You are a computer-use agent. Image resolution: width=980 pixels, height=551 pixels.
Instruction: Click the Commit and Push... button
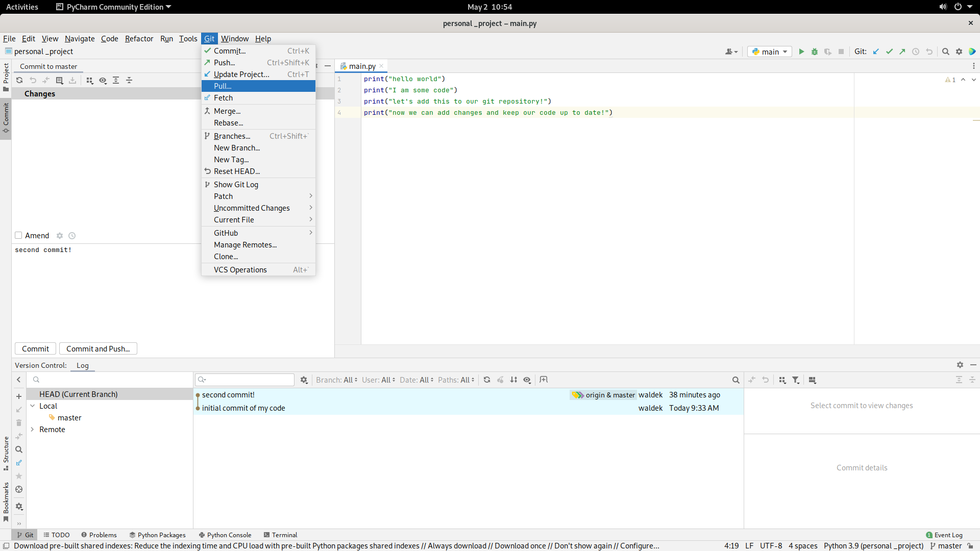point(98,349)
